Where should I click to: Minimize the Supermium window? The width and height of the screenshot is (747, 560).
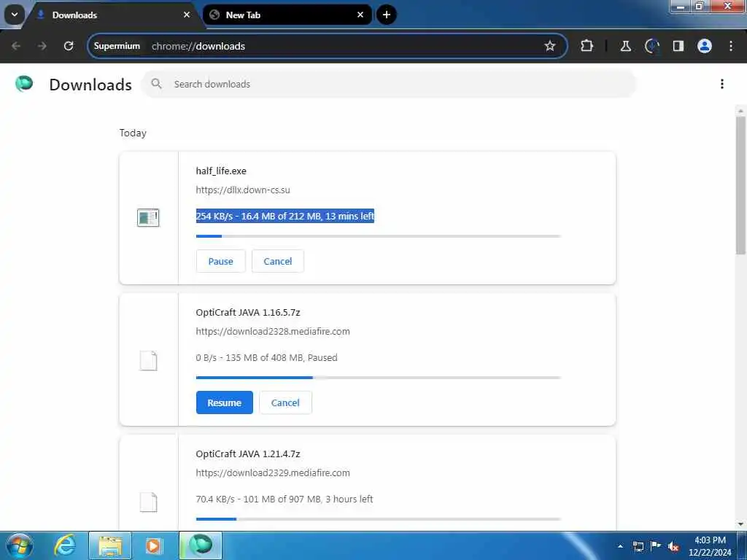click(x=681, y=6)
